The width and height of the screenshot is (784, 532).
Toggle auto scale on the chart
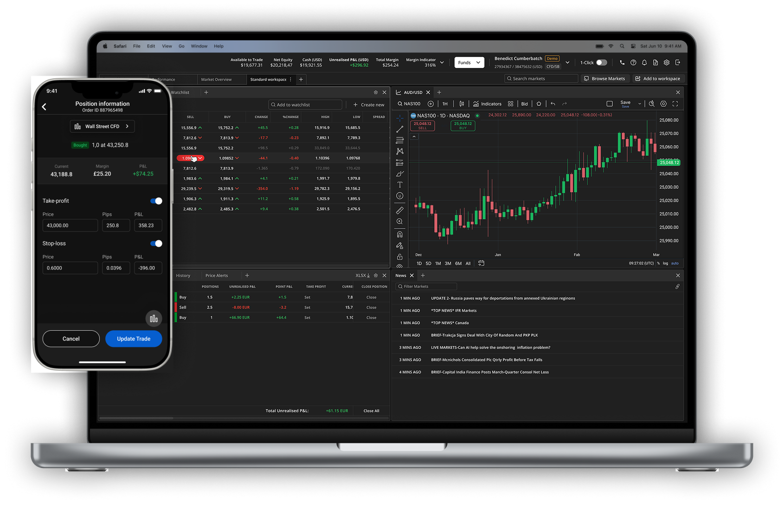(675, 263)
